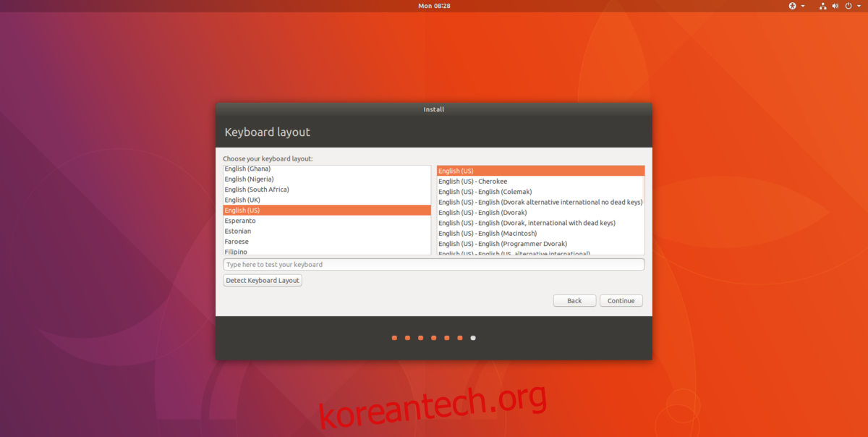Image resolution: width=868 pixels, height=437 pixels.
Task: Click the volume speaker icon
Action: (x=835, y=6)
